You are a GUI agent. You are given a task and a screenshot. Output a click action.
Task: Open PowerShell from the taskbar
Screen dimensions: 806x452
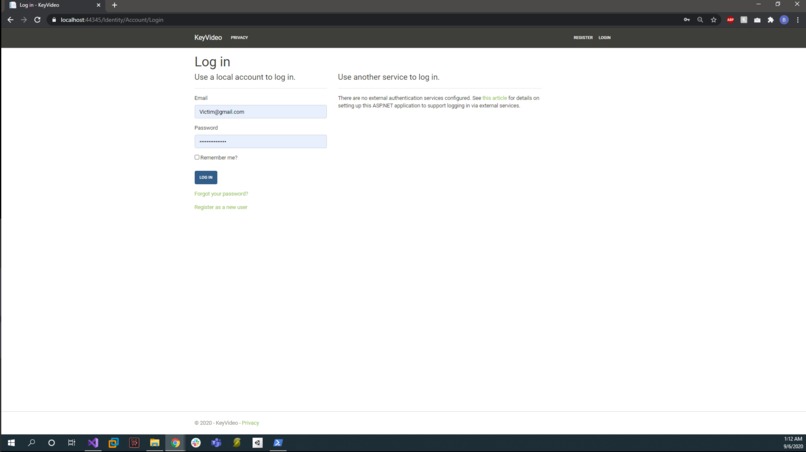(x=278, y=443)
